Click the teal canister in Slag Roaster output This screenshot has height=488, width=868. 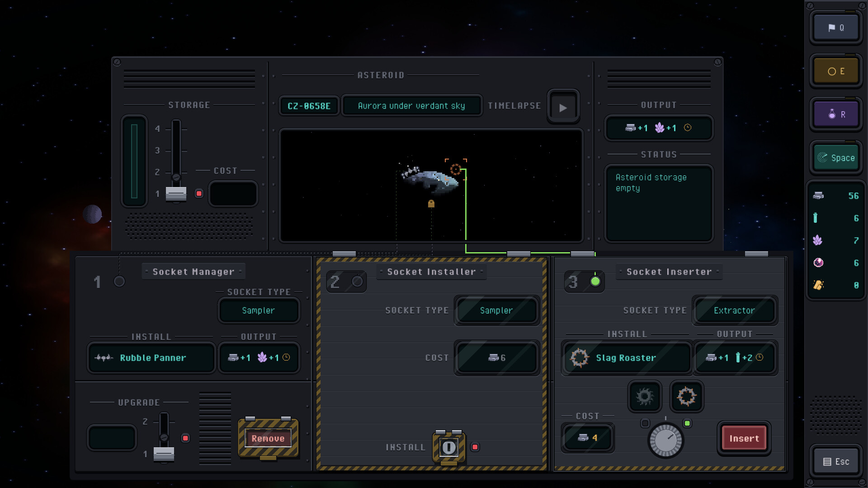(738, 357)
